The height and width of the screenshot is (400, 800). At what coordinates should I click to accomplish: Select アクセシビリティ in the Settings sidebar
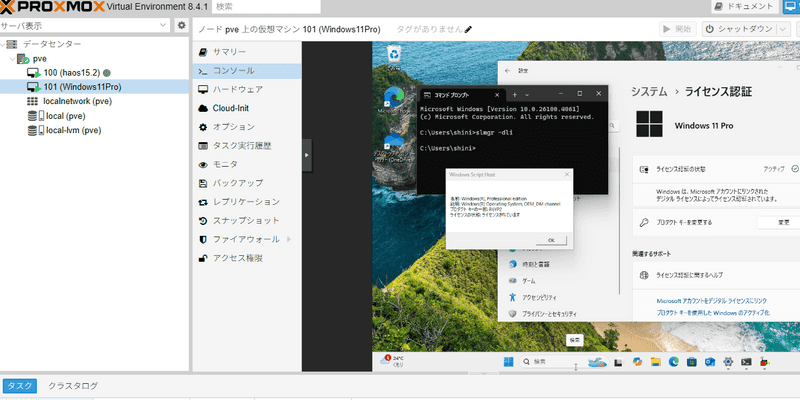pos(539,297)
